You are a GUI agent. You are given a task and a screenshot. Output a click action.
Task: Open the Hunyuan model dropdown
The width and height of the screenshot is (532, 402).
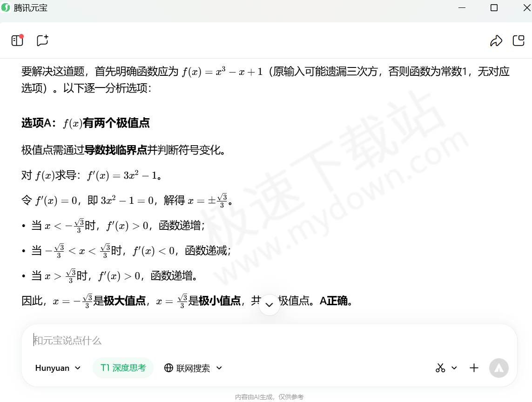(x=57, y=368)
